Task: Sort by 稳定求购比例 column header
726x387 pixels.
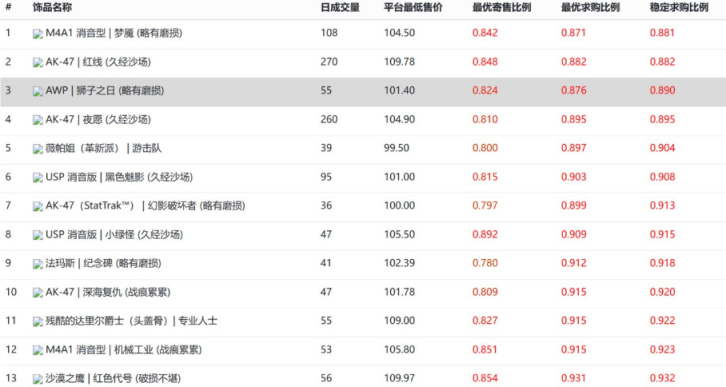Action: click(679, 7)
